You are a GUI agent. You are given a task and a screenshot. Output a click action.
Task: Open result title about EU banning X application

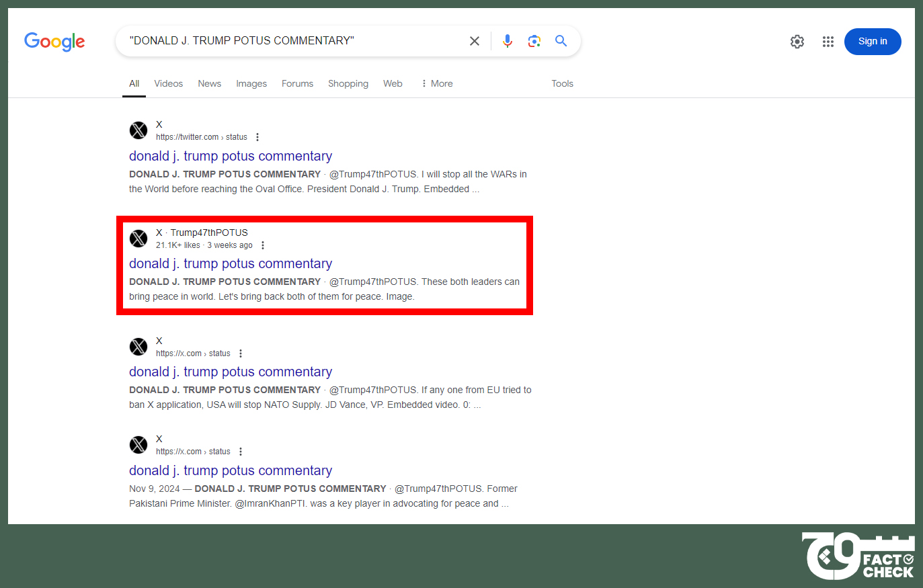(231, 372)
